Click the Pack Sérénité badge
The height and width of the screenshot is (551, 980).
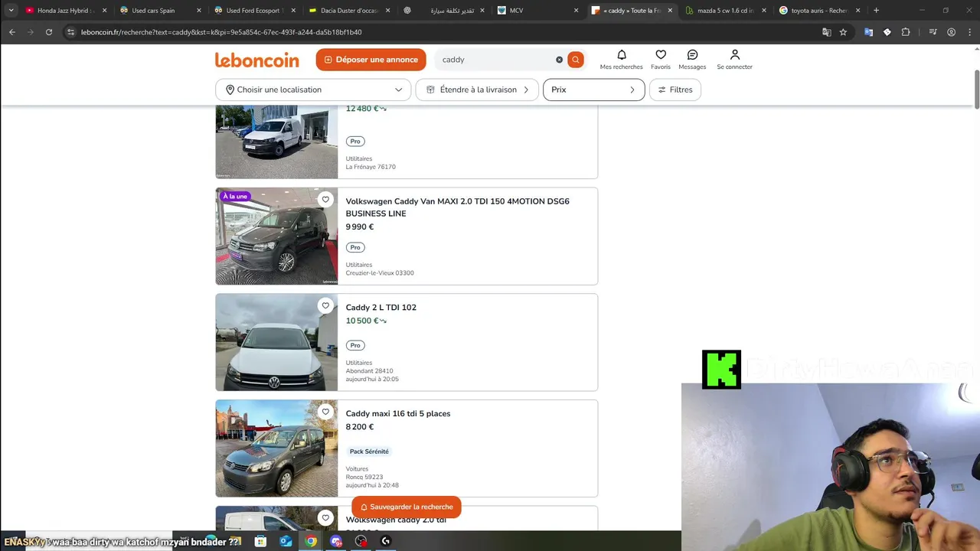click(x=369, y=452)
